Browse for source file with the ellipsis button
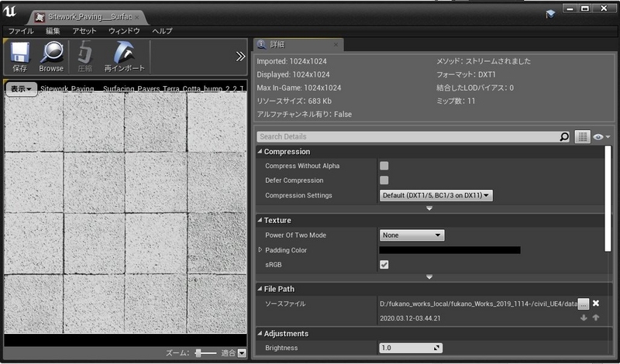The width and height of the screenshot is (620, 364). coord(584,304)
